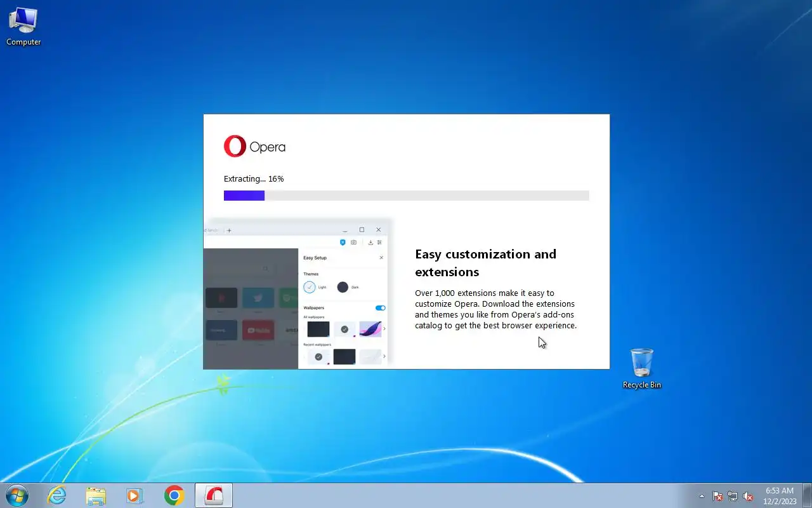The width and height of the screenshot is (812, 508).
Task: Click the Show desktop strip
Action: point(807,495)
